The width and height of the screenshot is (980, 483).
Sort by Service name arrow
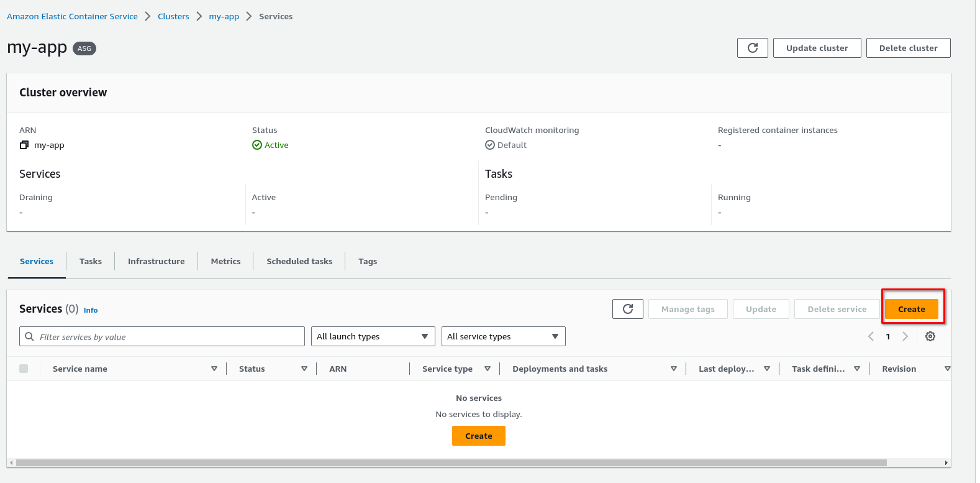coord(214,369)
